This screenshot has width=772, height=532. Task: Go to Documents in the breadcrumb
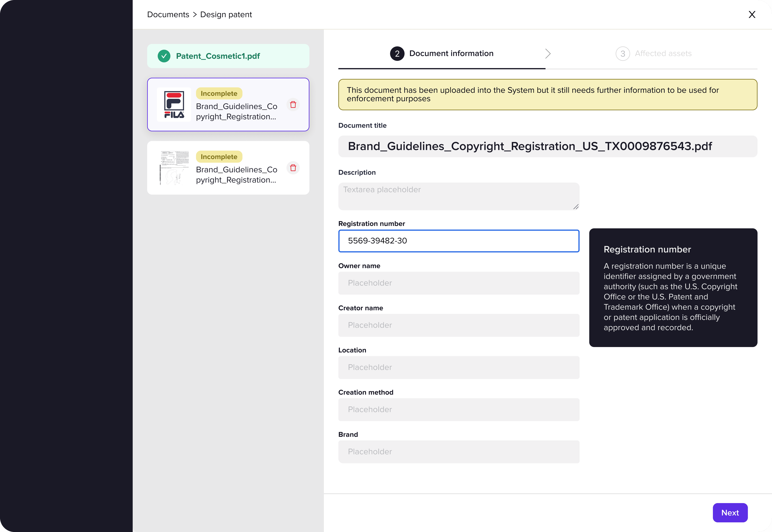168,15
